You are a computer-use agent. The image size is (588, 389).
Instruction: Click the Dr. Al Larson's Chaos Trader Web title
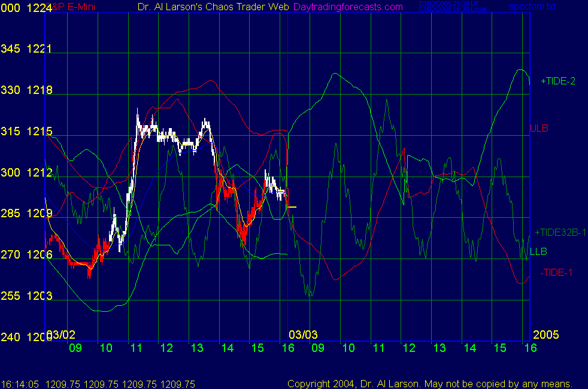pos(210,7)
